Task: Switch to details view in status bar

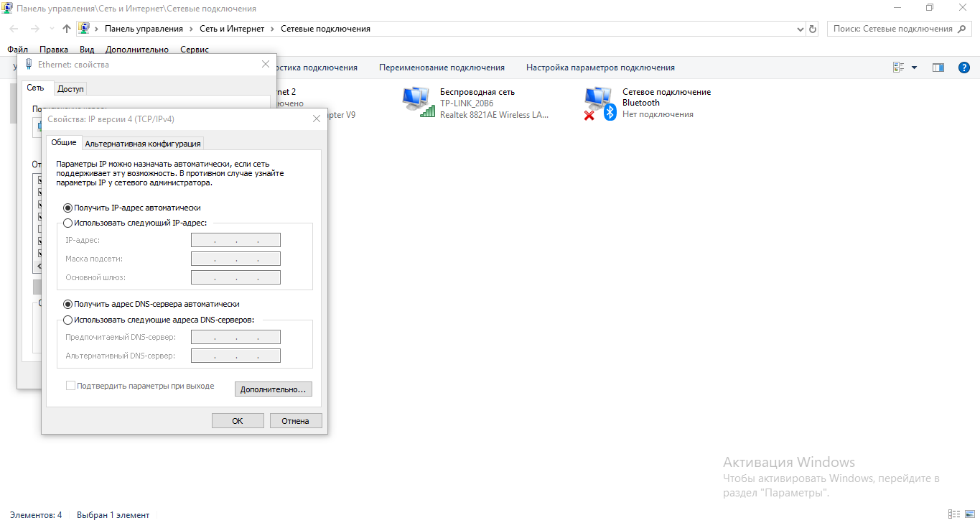Action: tap(953, 514)
